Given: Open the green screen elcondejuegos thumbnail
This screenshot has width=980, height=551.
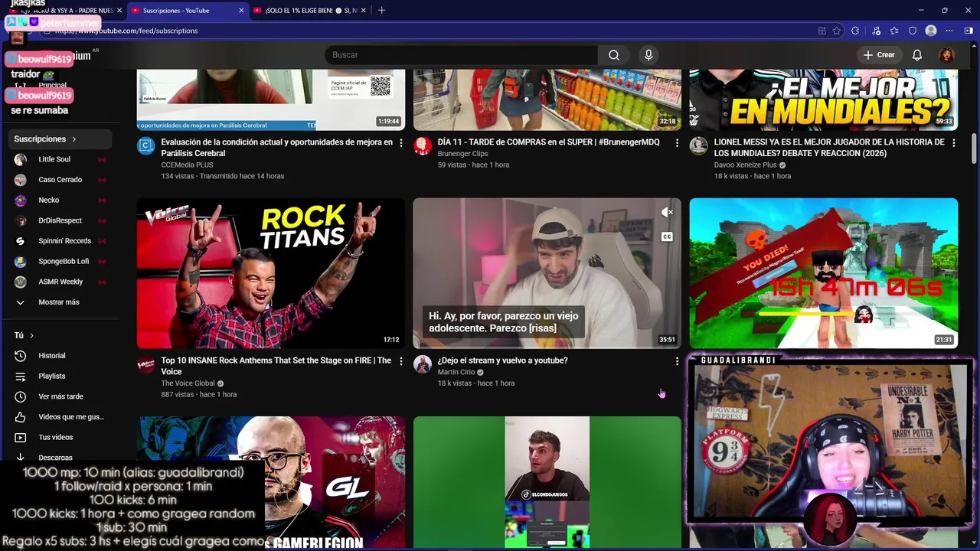Looking at the screenshot, I should [x=547, y=482].
